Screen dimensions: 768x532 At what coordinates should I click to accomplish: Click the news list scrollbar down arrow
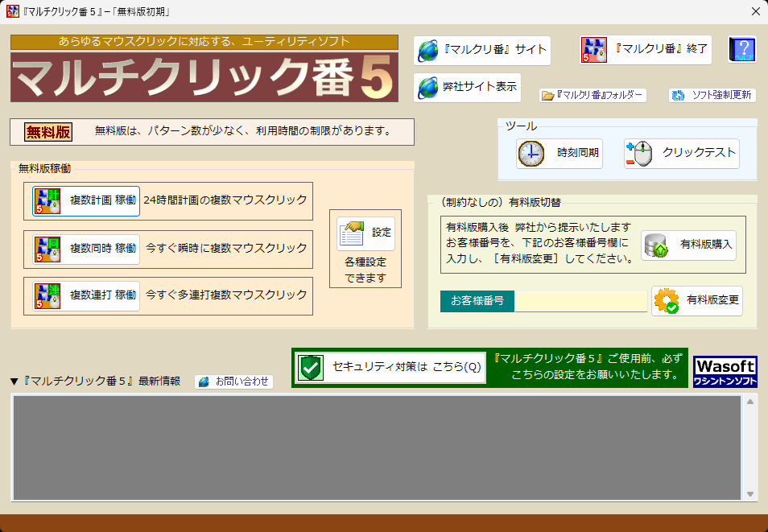(x=749, y=494)
